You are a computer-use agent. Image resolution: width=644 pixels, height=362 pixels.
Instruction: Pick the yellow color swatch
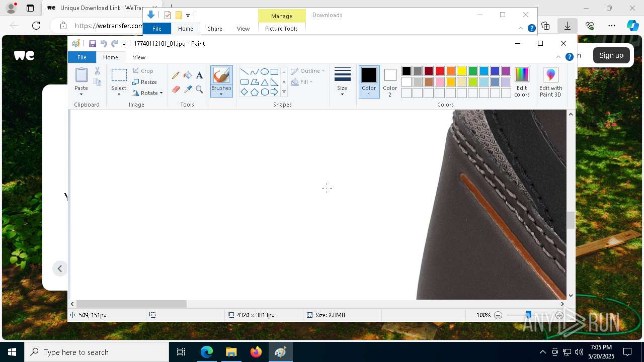click(462, 71)
